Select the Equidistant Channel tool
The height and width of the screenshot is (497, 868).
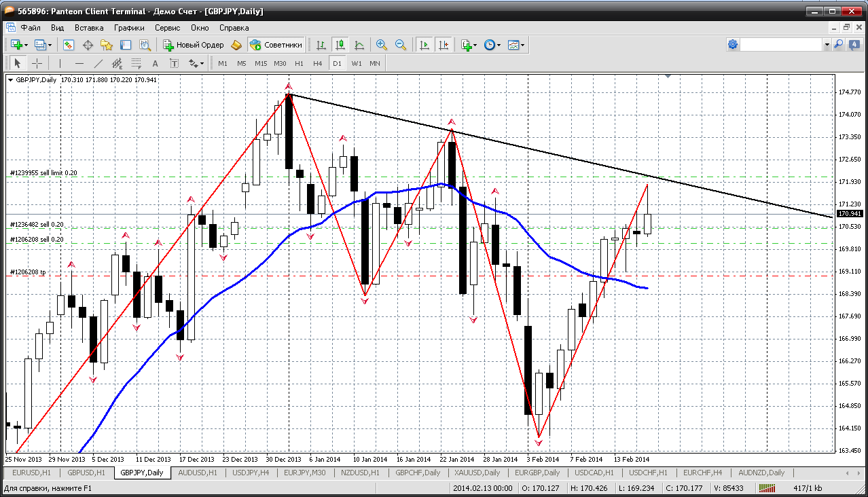click(117, 63)
